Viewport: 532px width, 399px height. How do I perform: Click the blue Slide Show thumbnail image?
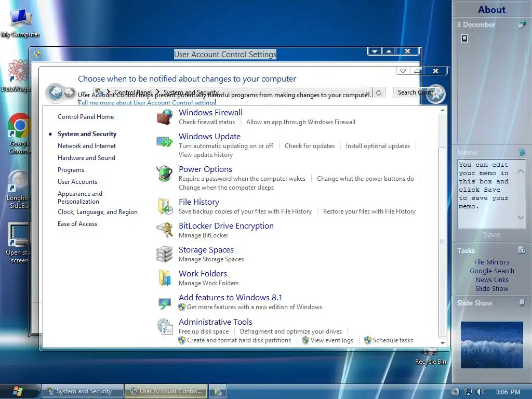click(491, 345)
